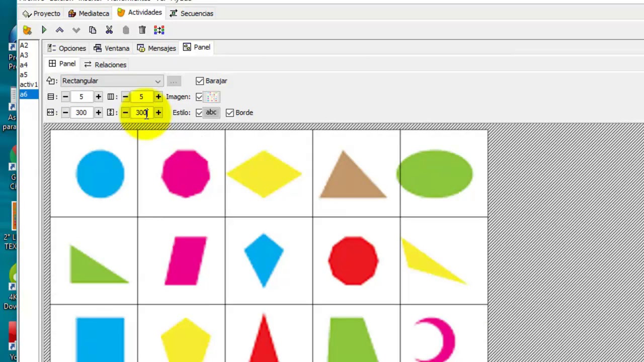Image resolution: width=644 pixels, height=362 pixels.
Task: Copy the selected activity
Action: (93, 30)
